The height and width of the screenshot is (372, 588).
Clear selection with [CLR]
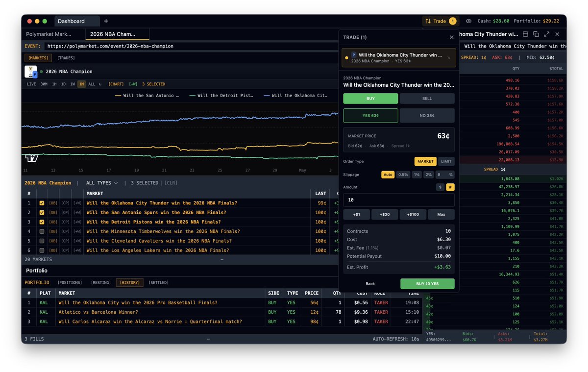coord(171,183)
